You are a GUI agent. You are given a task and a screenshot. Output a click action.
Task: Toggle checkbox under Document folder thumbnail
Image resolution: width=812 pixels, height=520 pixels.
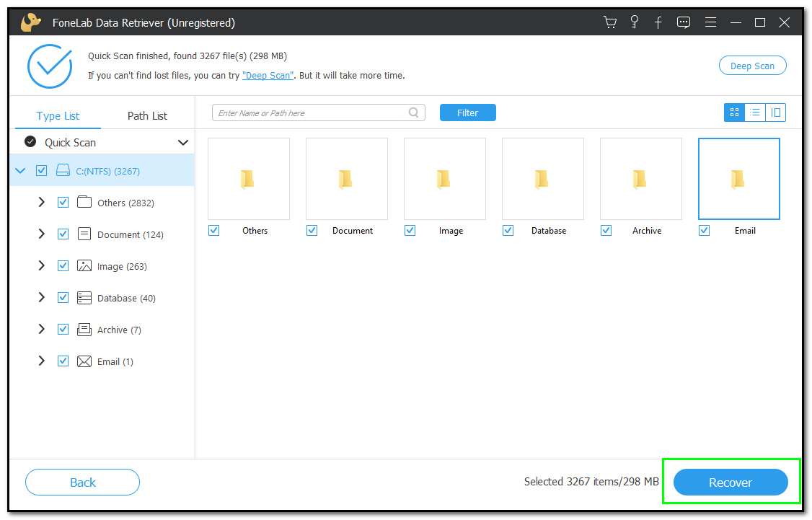point(312,231)
